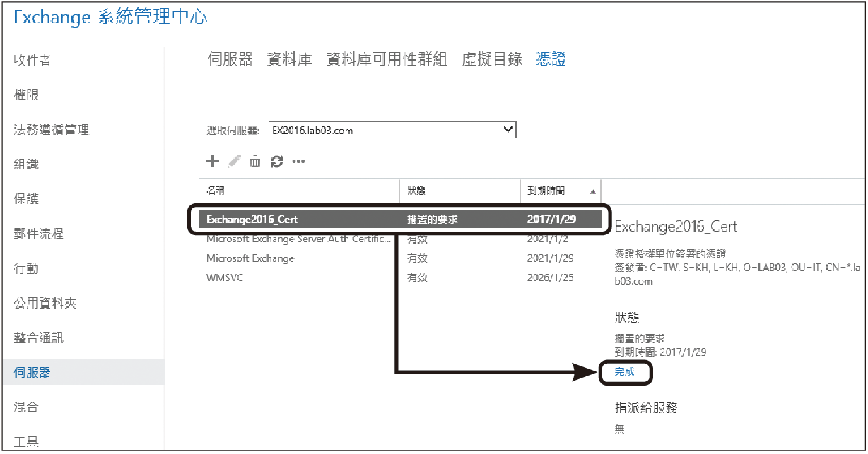
Task: Click the 2017/1/29 expiry date cell
Action: tap(551, 220)
